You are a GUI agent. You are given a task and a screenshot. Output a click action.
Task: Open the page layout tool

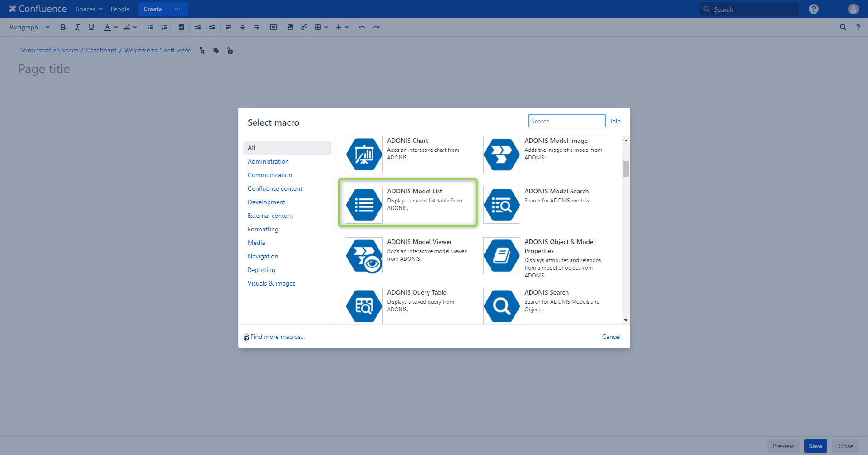point(274,27)
